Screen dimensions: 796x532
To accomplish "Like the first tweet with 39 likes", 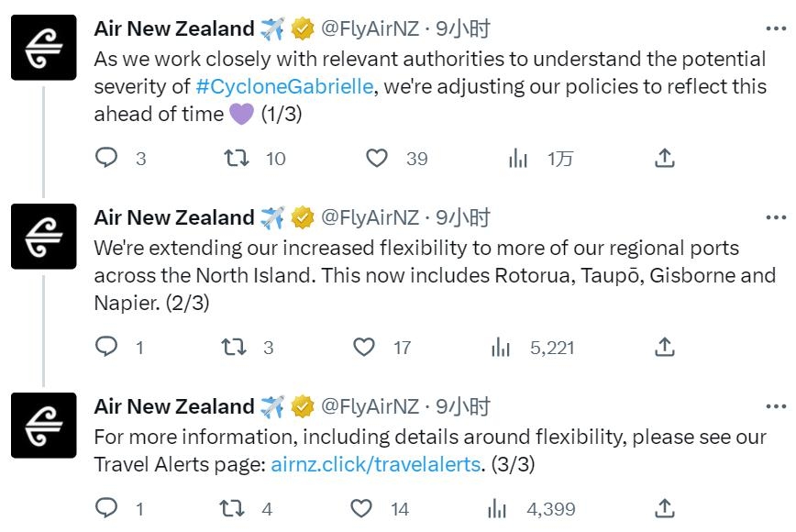I will (377, 158).
